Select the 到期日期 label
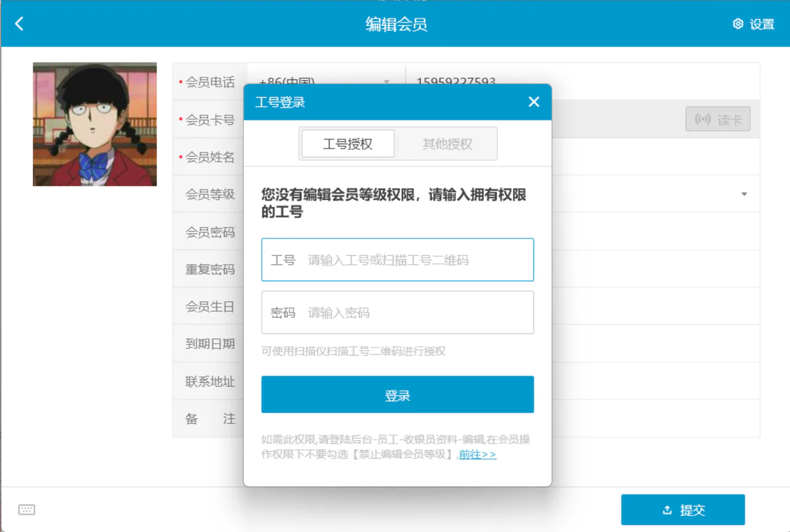790x532 pixels. 210,344
